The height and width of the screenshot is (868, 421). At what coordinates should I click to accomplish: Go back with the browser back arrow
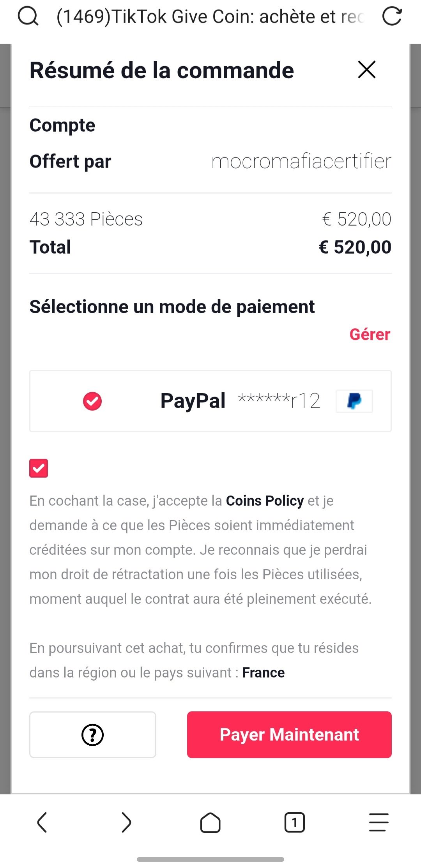coord(42,822)
